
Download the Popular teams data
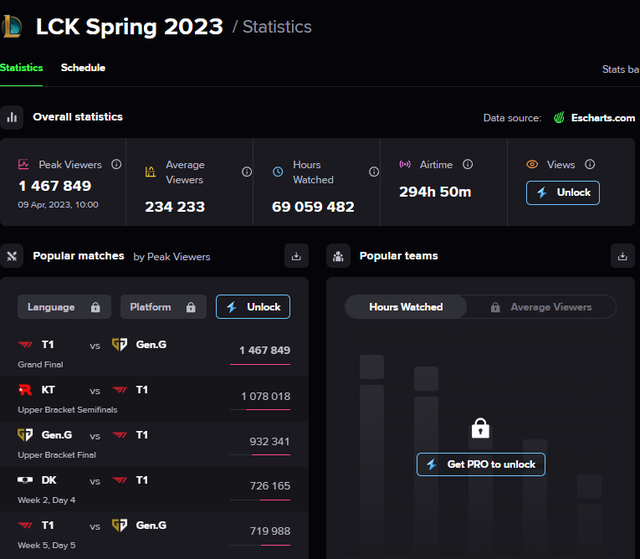(622, 256)
